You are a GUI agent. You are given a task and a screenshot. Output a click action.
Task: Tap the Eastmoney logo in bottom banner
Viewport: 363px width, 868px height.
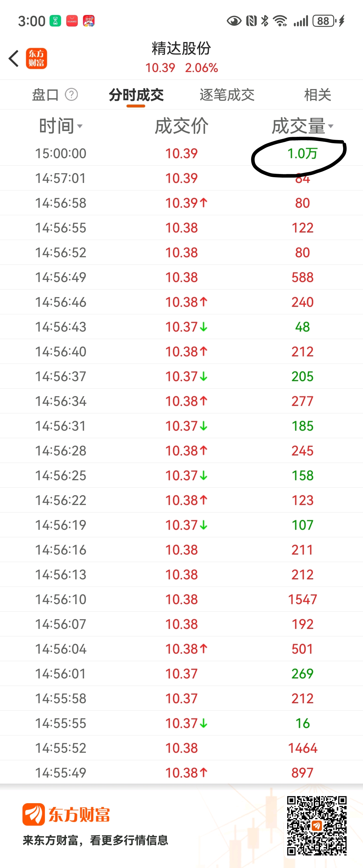pyautogui.click(x=66, y=815)
